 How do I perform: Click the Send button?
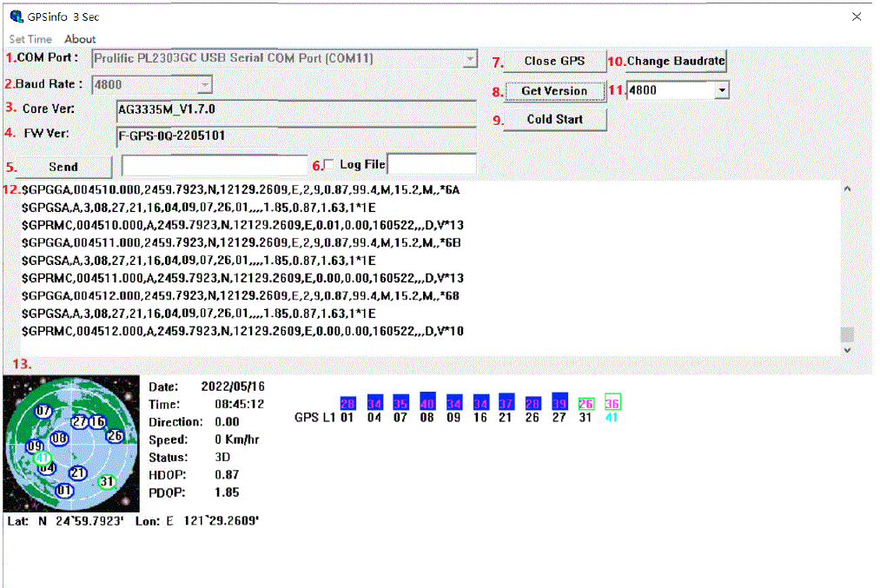click(63, 167)
